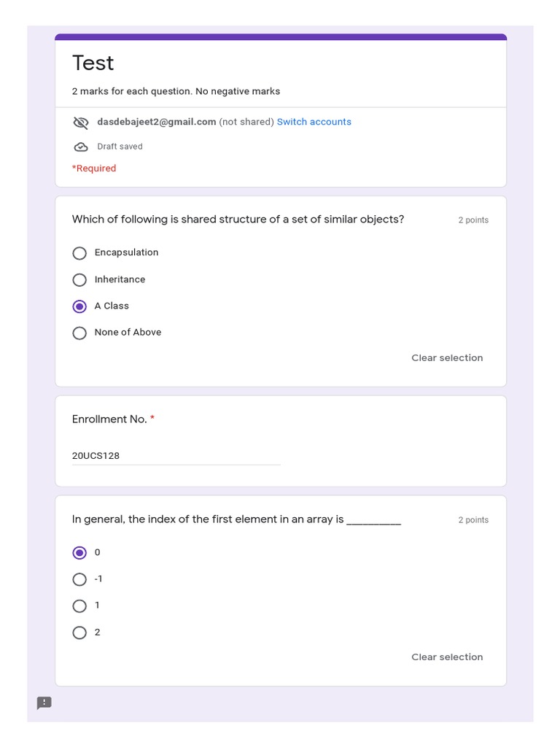The image size is (560, 747).
Task: Click the Enrollment No. question label
Action: point(109,419)
